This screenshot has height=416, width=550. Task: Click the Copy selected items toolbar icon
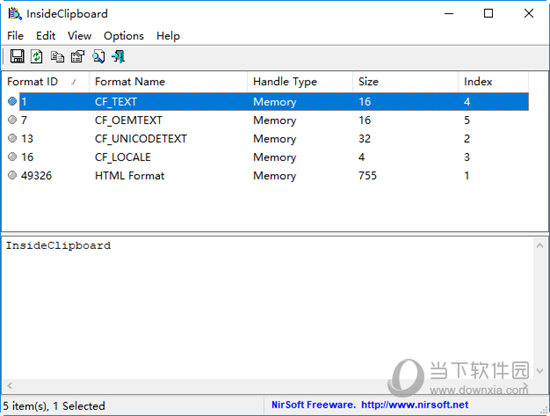pyautogui.click(x=57, y=56)
